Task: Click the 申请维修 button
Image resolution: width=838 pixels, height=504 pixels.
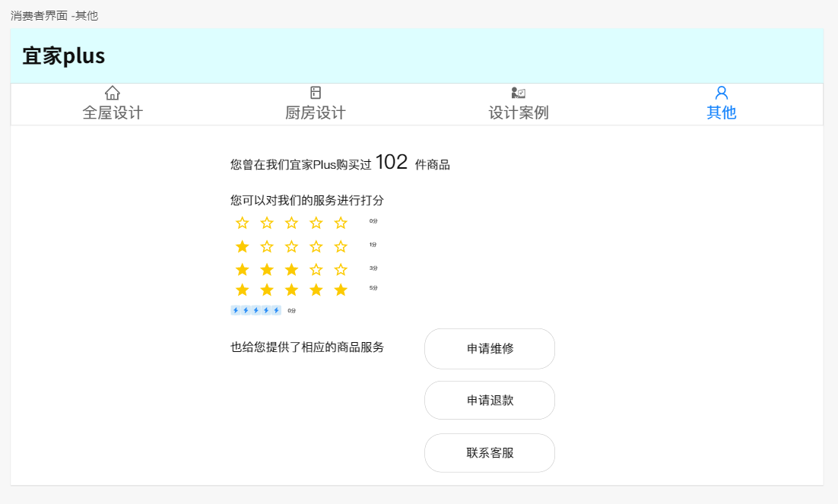Action: click(x=490, y=348)
